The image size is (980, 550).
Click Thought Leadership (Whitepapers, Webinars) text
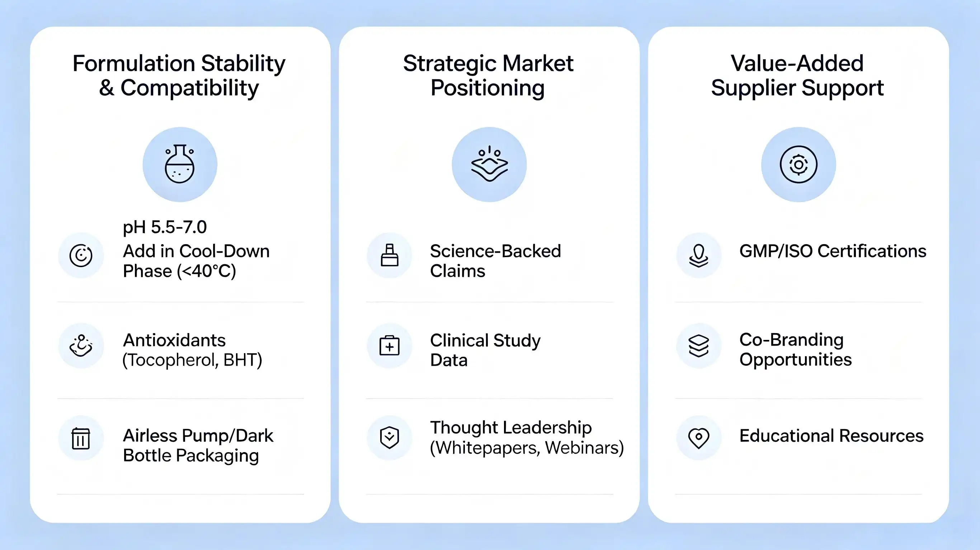(527, 438)
